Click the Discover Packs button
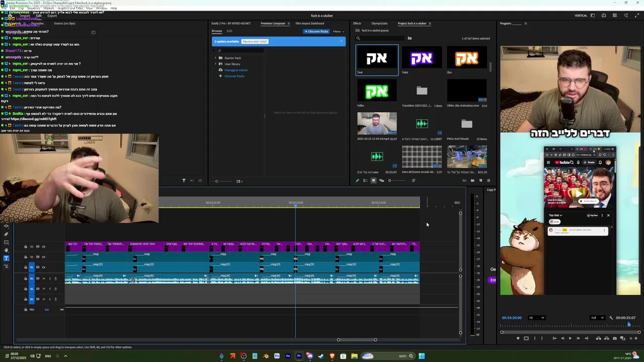 pos(316,31)
